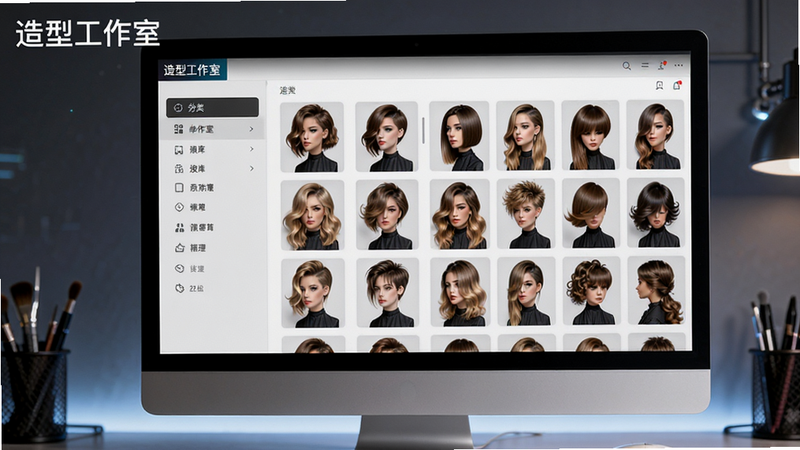Select the spiky textured pixie thumbnail

pos(526,213)
